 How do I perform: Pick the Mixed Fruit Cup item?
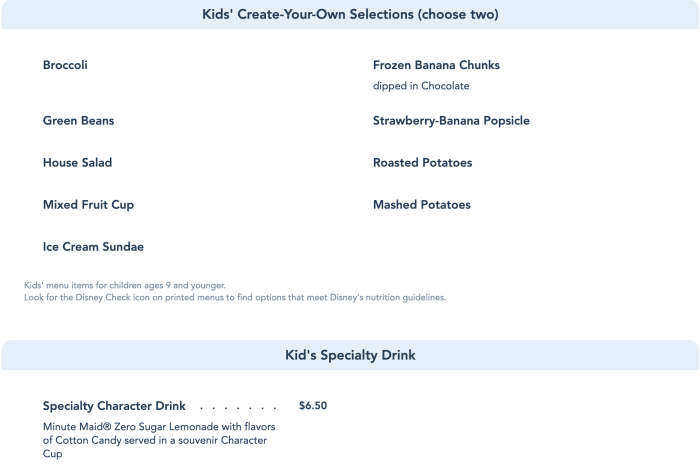point(88,205)
